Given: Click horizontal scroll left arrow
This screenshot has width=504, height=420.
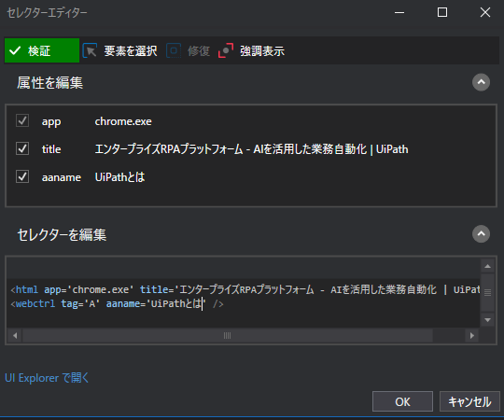Looking at the screenshot, I should 15,336.
